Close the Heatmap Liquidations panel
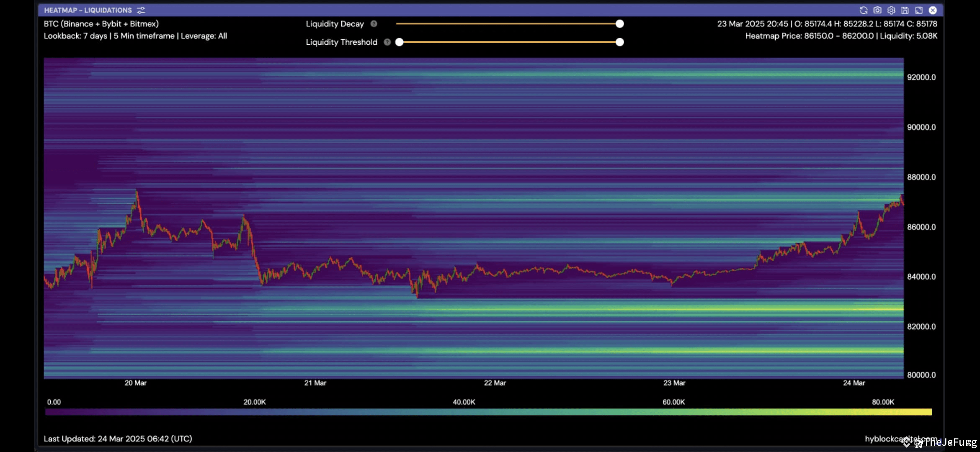 click(x=933, y=10)
